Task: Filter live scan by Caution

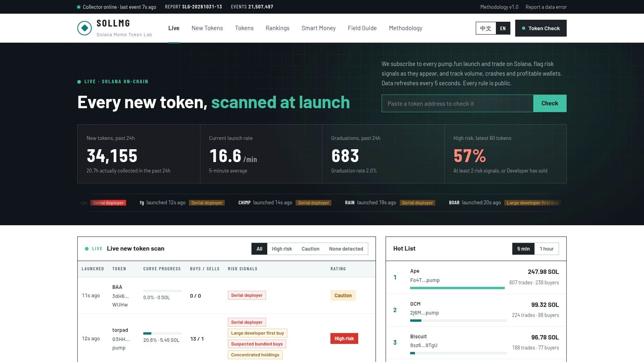Action: (310, 249)
